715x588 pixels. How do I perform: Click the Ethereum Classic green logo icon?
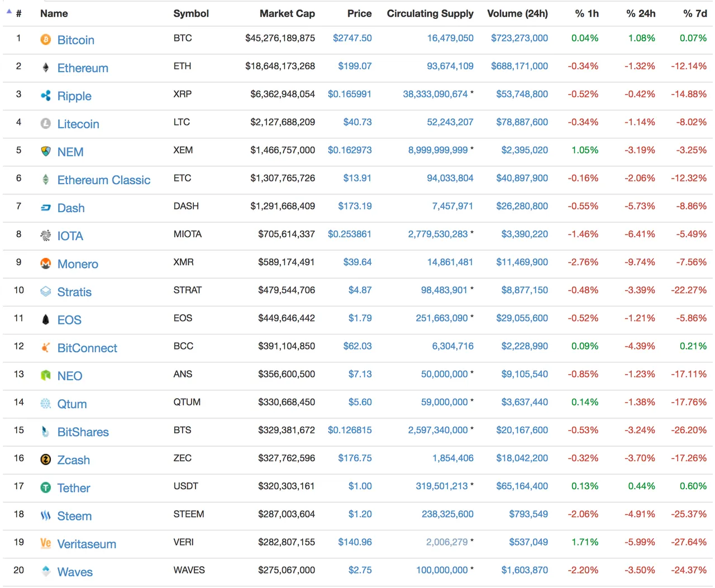coord(46,179)
